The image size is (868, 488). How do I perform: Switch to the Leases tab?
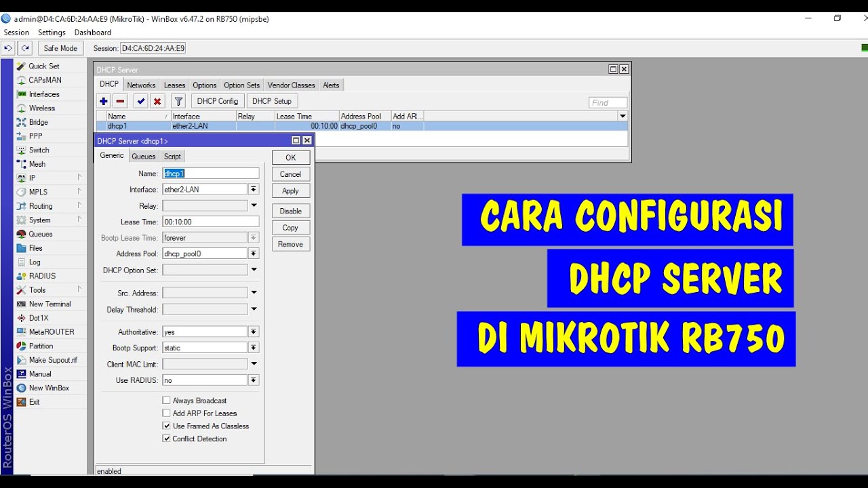click(174, 85)
